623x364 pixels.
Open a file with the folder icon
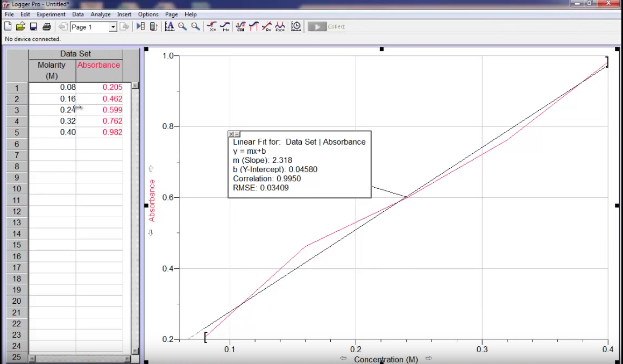[x=20, y=26]
